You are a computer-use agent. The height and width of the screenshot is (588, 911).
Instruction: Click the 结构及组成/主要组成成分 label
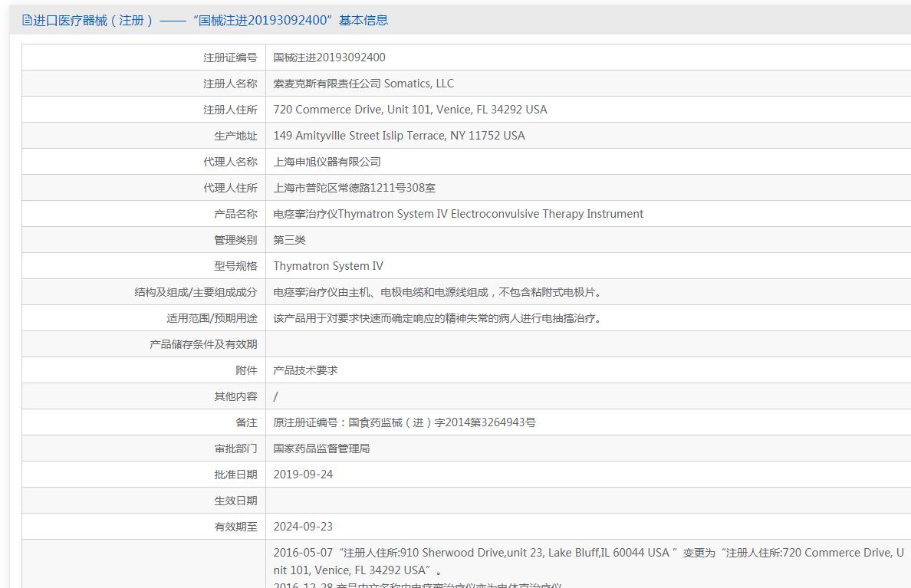coord(196,293)
